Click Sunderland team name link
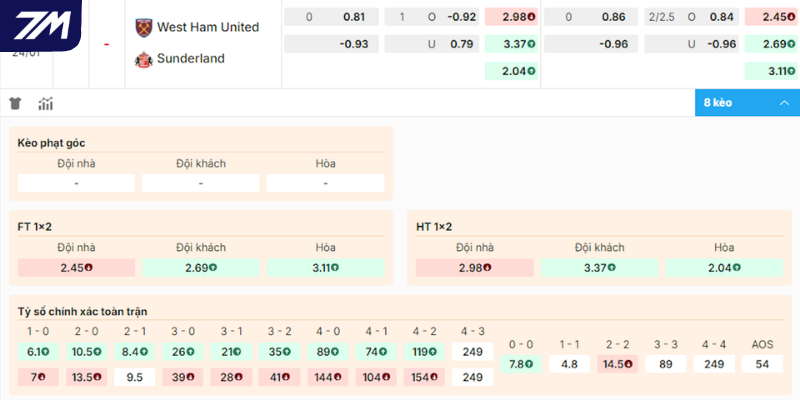800x400 pixels. pyautogui.click(x=191, y=58)
